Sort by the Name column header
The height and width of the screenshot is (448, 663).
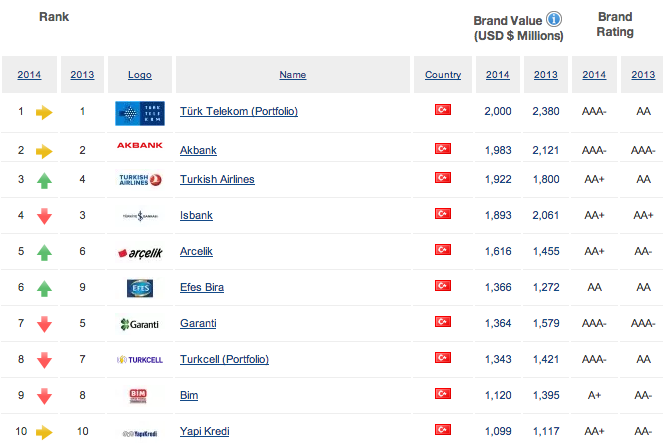[293, 75]
